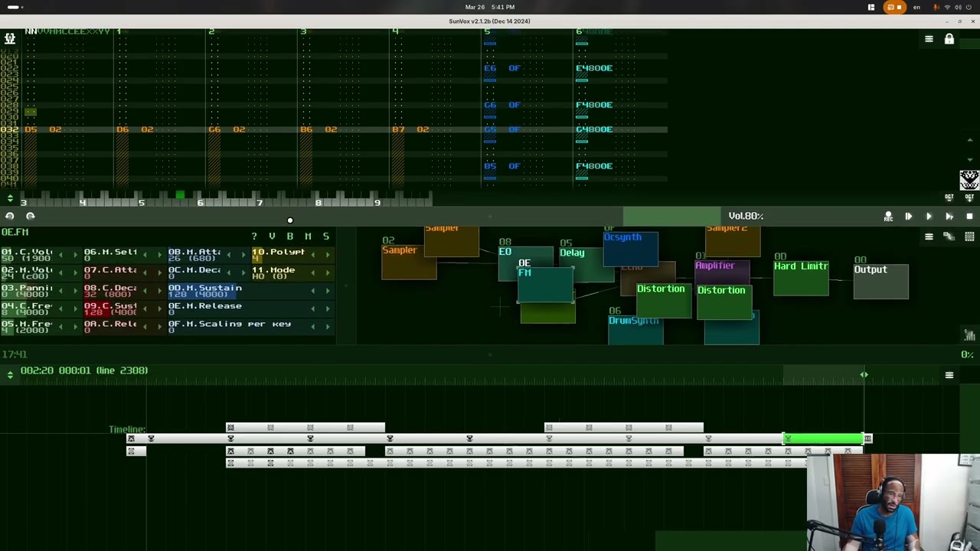Open the timeline hamburger menu
Screen dimensions: 980x551
[949, 375]
